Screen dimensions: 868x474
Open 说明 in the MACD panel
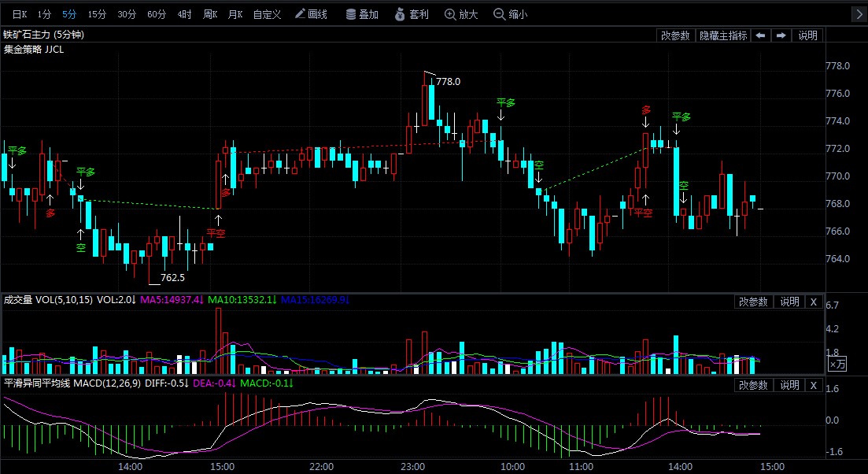pyautogui.click(x=789, y=385)
